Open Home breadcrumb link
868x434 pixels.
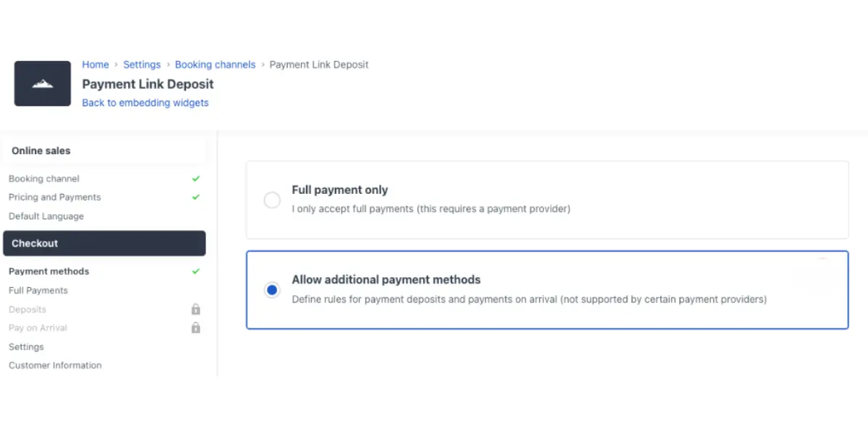point(95,64)
